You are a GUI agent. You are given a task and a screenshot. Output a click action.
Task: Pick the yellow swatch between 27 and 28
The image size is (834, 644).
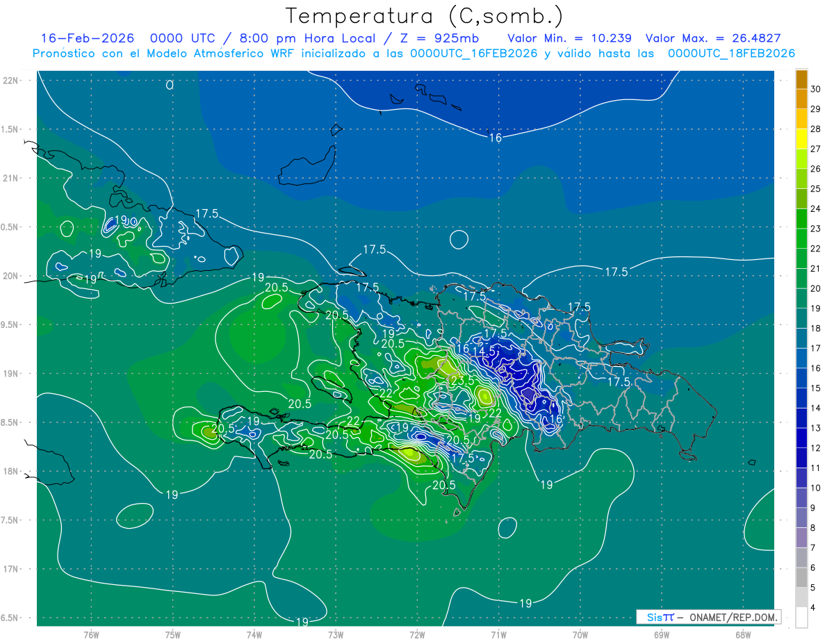(x=801, y=139)
